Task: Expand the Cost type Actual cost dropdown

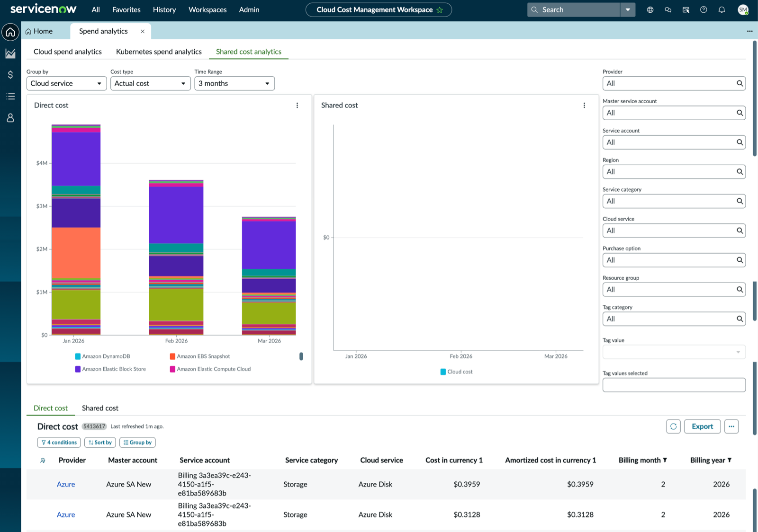Action: point(150,83)
